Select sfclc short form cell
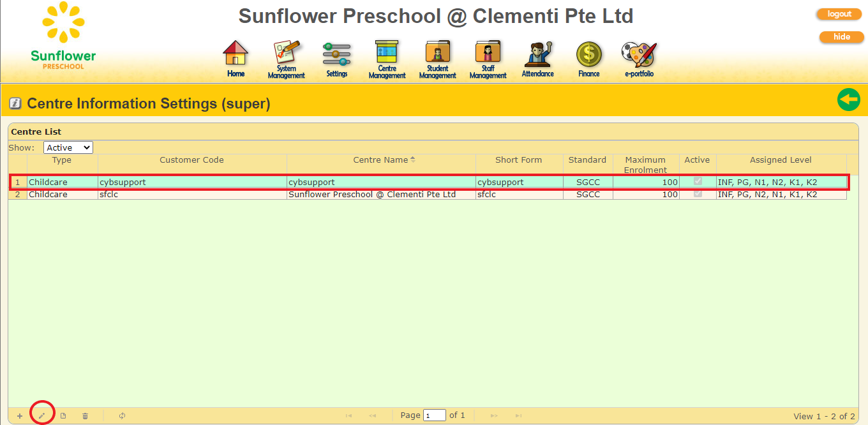The height and width of the screenshot is (425, 868). point(519,194)
